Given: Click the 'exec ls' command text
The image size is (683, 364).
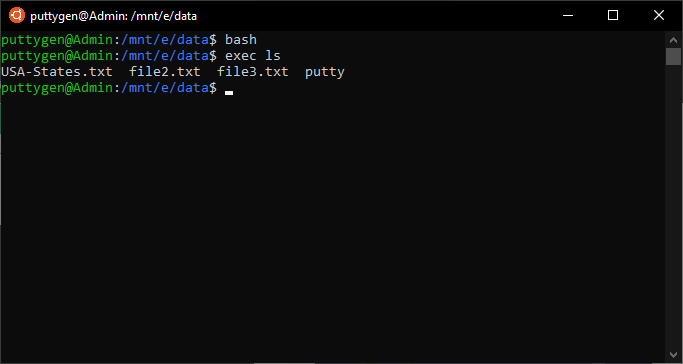Looking at the screenshot, I should point(253,56).
